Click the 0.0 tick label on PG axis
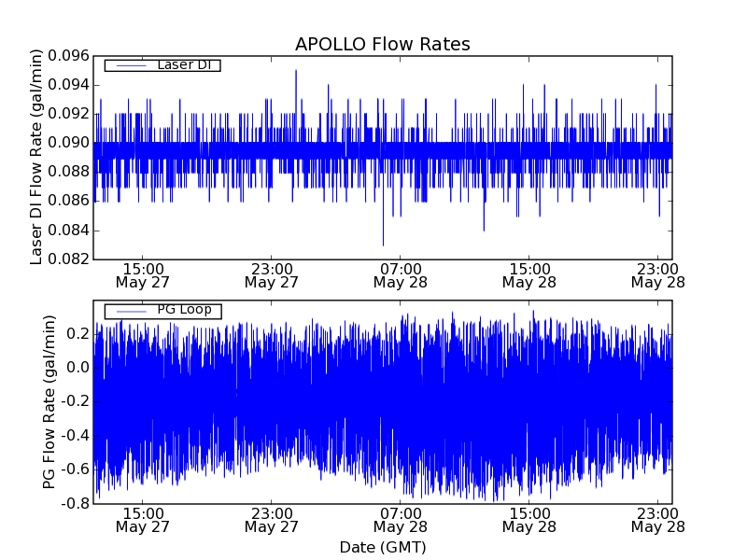The height and width of the screenshot is (560, 747). tap(77, 368)
